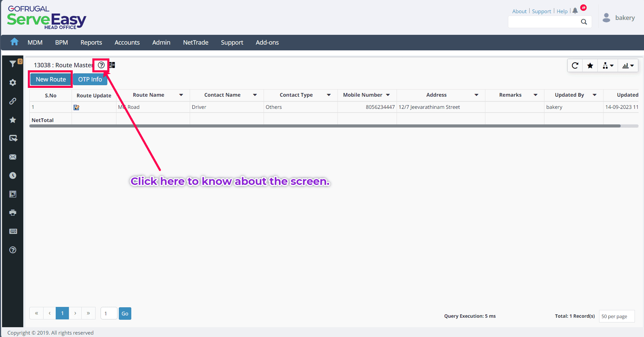Image resolution: width=644 pixels, height=337 pixels.
Task: Go to first page with « button
Action: [x=36, y=313]
